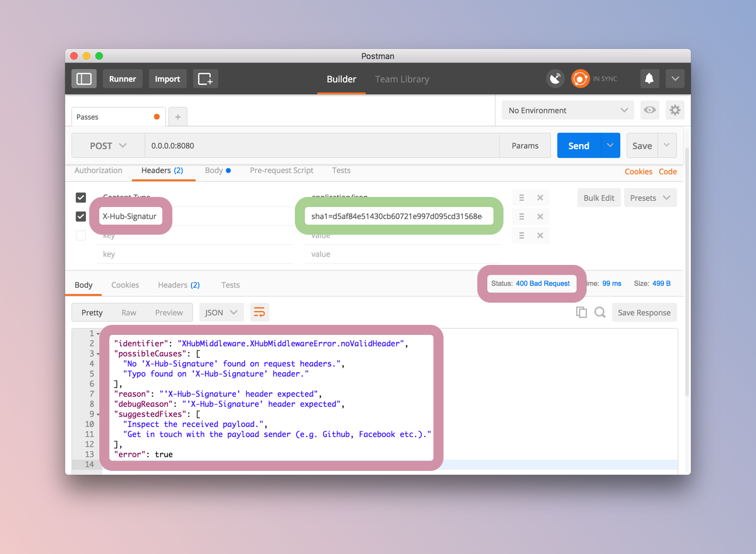The width and height of the screenshot is (756, 554).
Task: Toggle the sidebar panel icon
Action: (84, 79)
